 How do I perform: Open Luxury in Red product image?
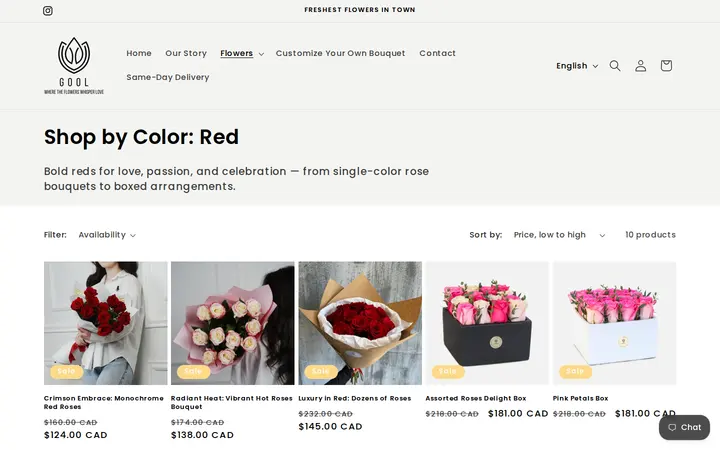pyautogui.click(x=360, y=323)
